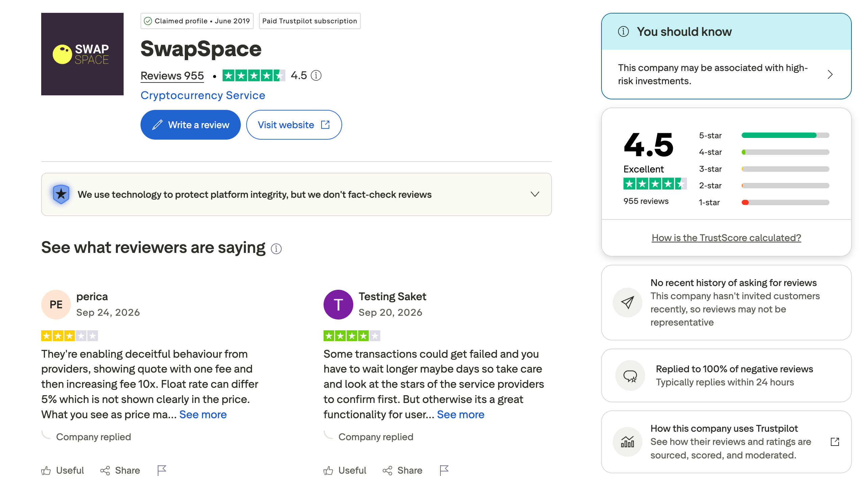Mark perica's review as Useful
The width and height of the screenshot is (868, 499).
(x=62, y=470)
